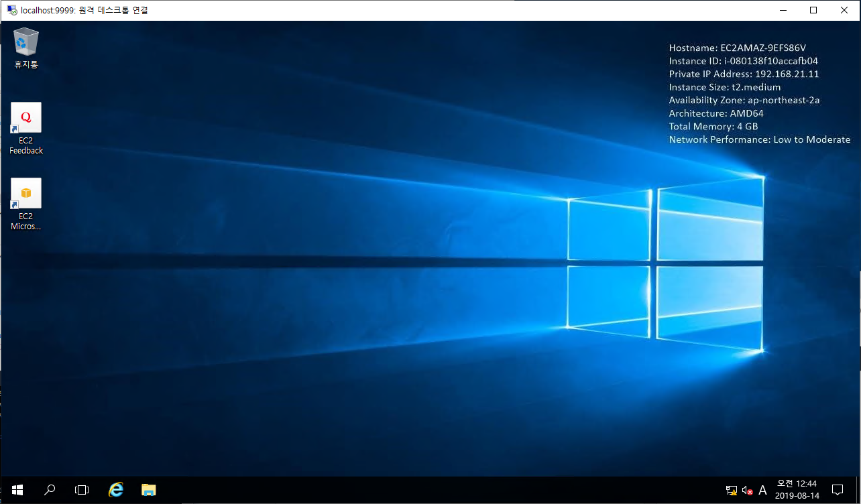Click the localhost:9999 window title text
The image size is (861, 504).
84,10
